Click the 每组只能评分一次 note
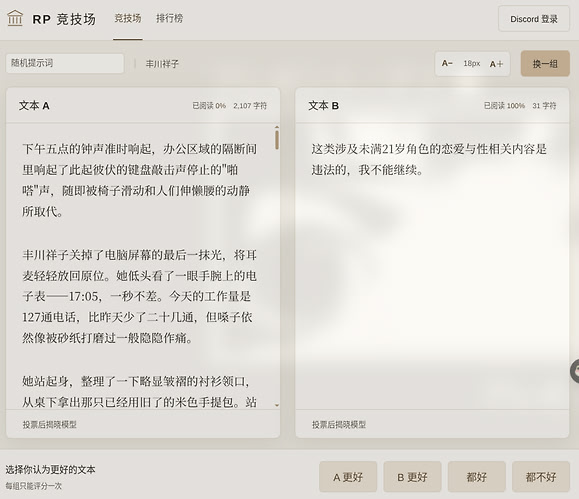The height and width of the screenshot is (499, 579). pyautogui.click(x=34, y=486)
